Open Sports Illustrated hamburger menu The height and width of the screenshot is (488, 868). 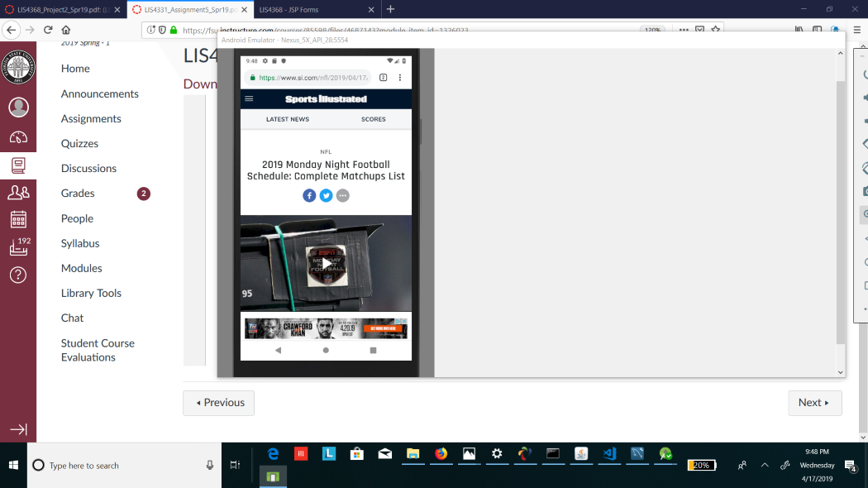(x=250, y=98)
